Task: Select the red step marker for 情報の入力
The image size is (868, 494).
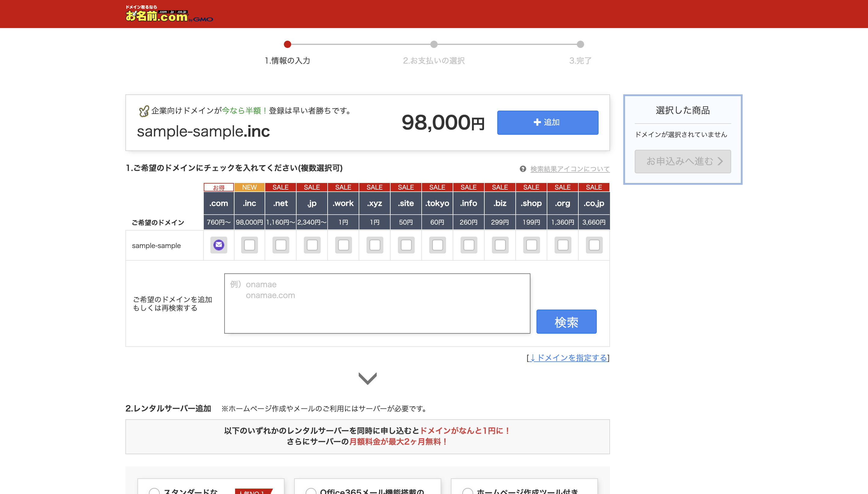Action: click(x=288, y=44)
